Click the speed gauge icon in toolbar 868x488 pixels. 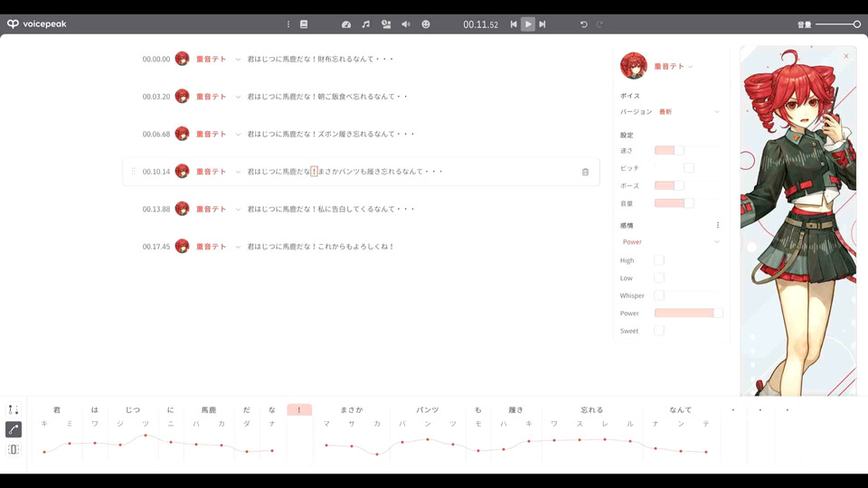tap(346, 24)
